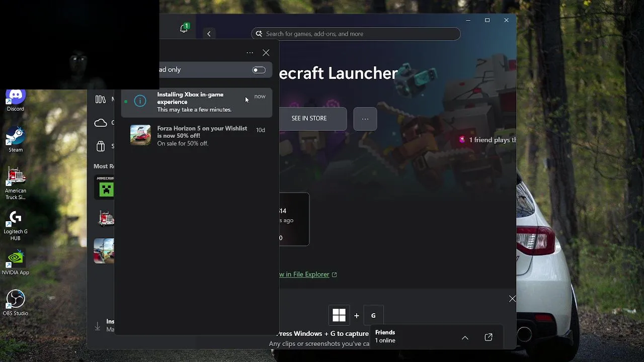Screen dimensions: 644x362
Task: Open the notifications bell icon
Action: [184, 29]
